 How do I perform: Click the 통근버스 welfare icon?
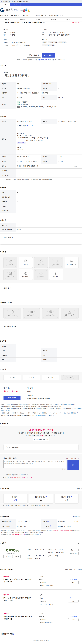[x=10, y=262]
